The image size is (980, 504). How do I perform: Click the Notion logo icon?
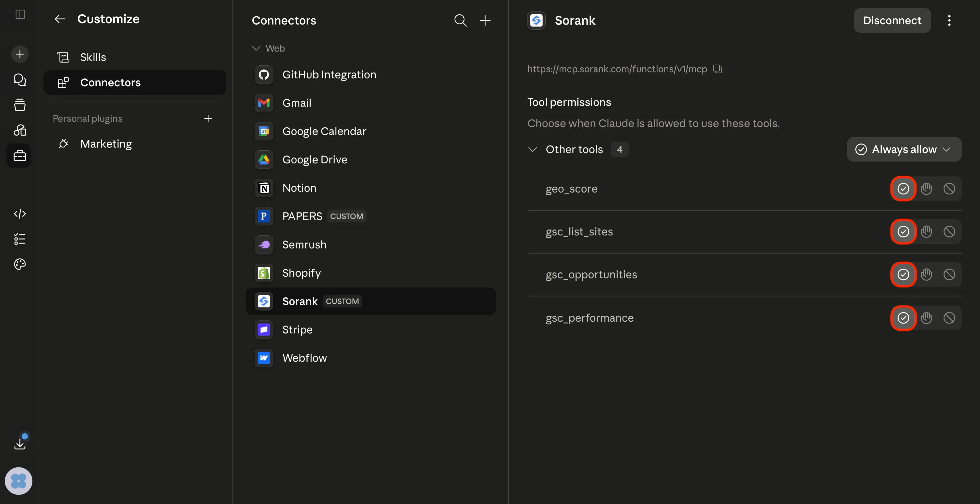264,188
